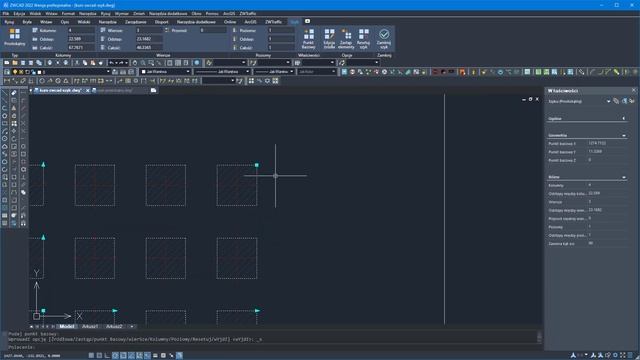640x360 pixels.
Task: Click the Wiersze Odstęp input field
Action: pos(149,39)
